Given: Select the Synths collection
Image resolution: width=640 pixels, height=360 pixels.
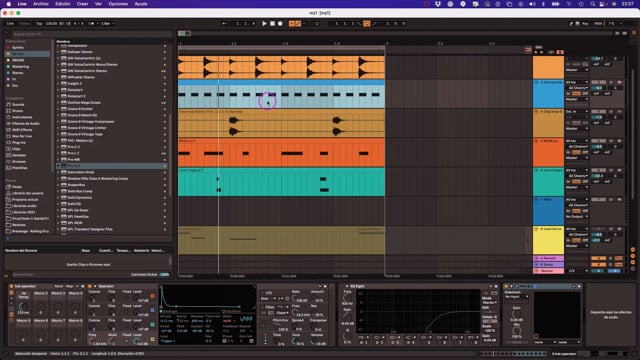Looking at the screenshot, I should 27,47.
